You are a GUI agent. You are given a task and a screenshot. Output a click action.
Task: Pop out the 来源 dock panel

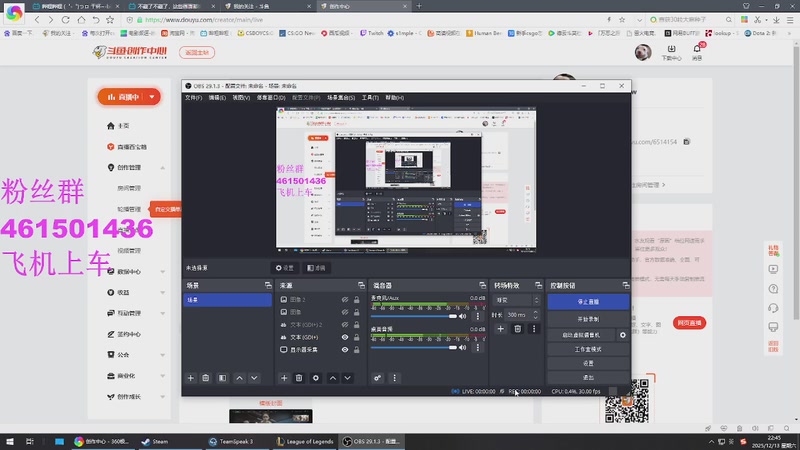pos(361,286)
